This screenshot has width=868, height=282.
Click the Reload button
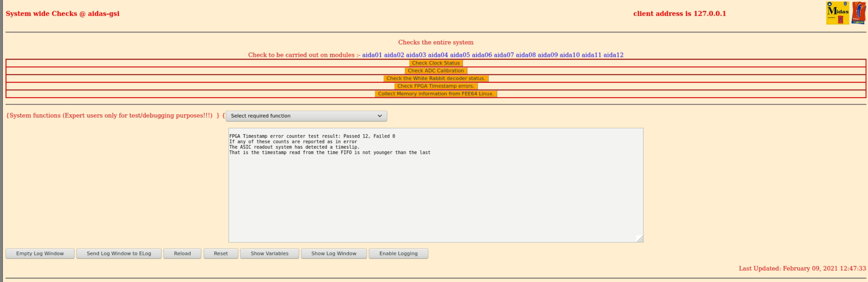(182, 254)
